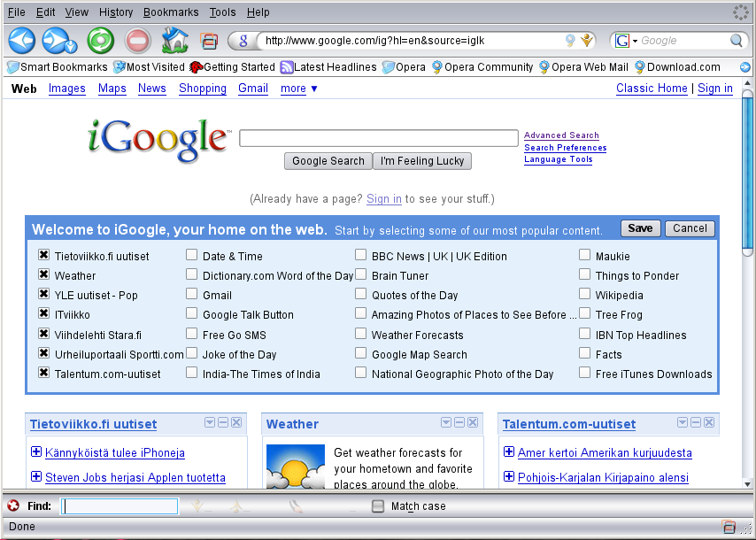Viewport: 756px width, 540px height.
Task: Click the Google favicon in address bar
Action: pyautogui.click(x=243, y=41)
